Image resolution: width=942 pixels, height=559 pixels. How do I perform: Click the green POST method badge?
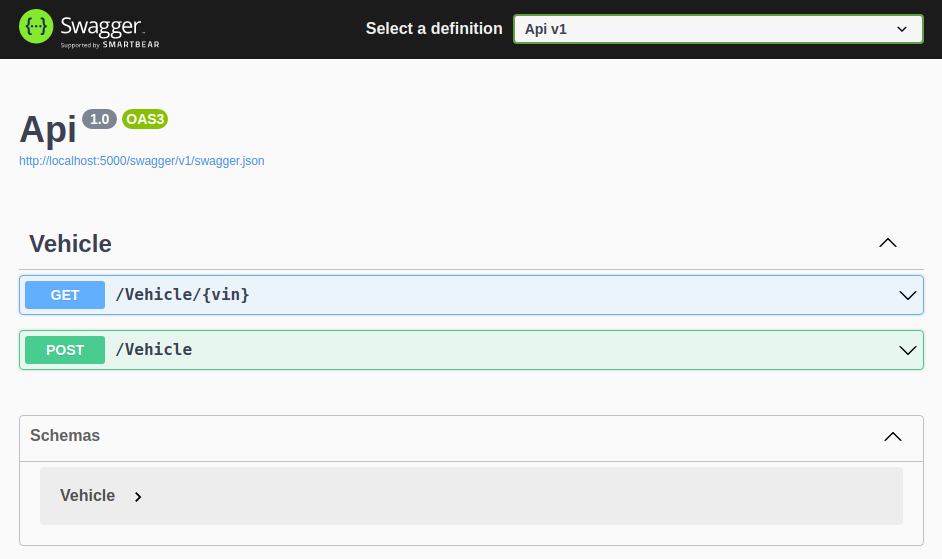[65, 350]
